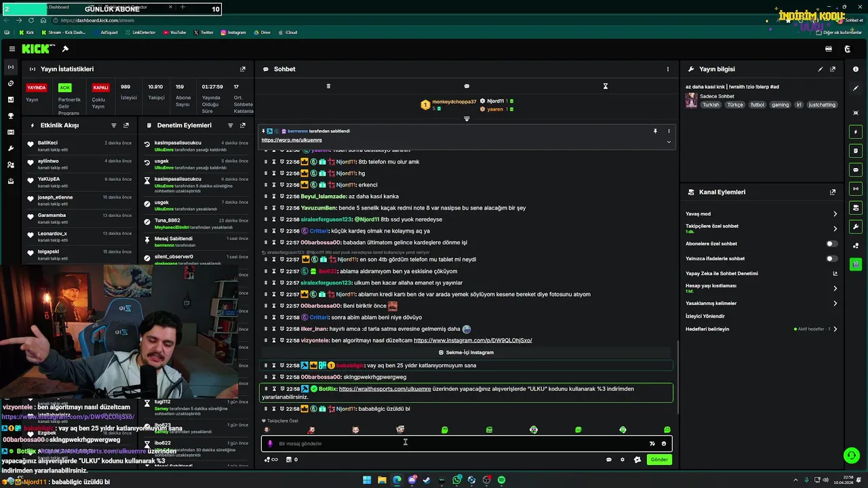Click the Gönder send button

pos(659,460)
